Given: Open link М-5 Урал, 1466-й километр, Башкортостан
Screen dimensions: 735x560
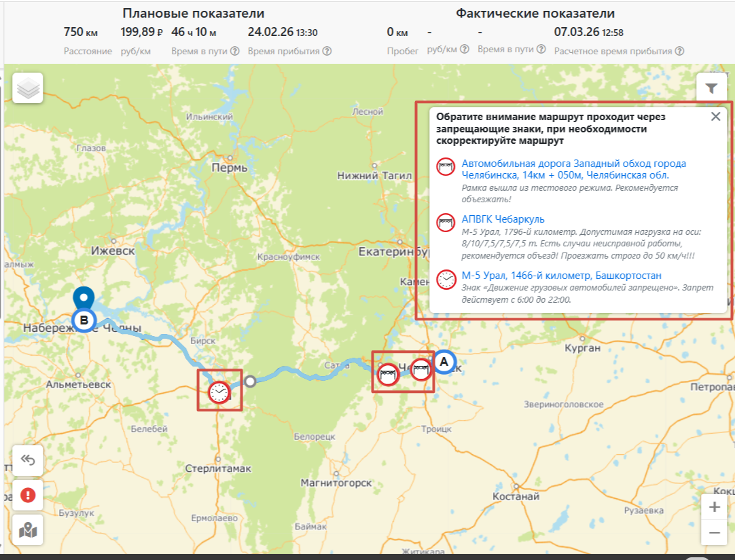Looking at the screenshot, I should pyautogui.click(x=562, y=276).
